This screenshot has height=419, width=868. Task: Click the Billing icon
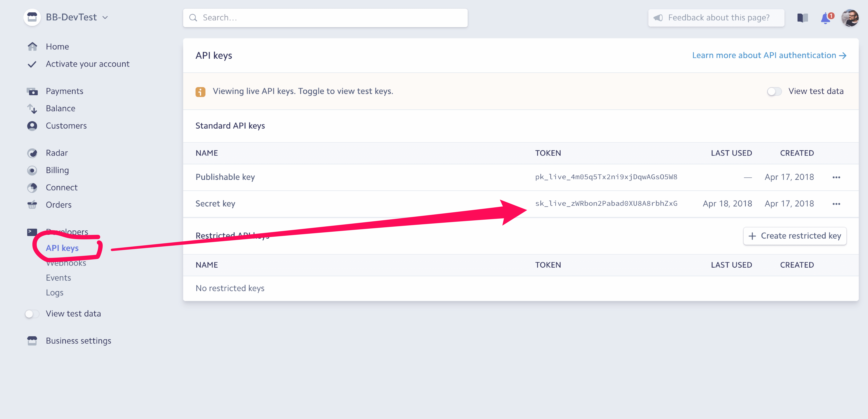pyautogui.click(x=32, y=170)
